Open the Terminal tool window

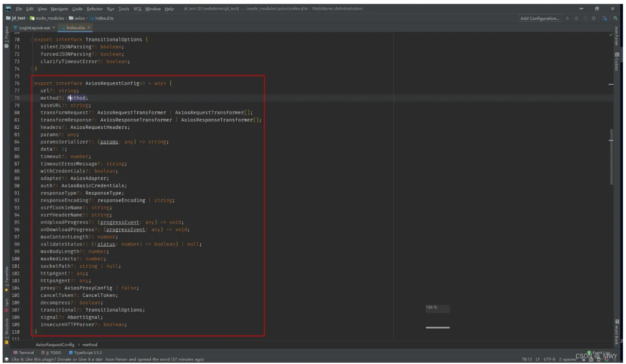coord(24,352)
